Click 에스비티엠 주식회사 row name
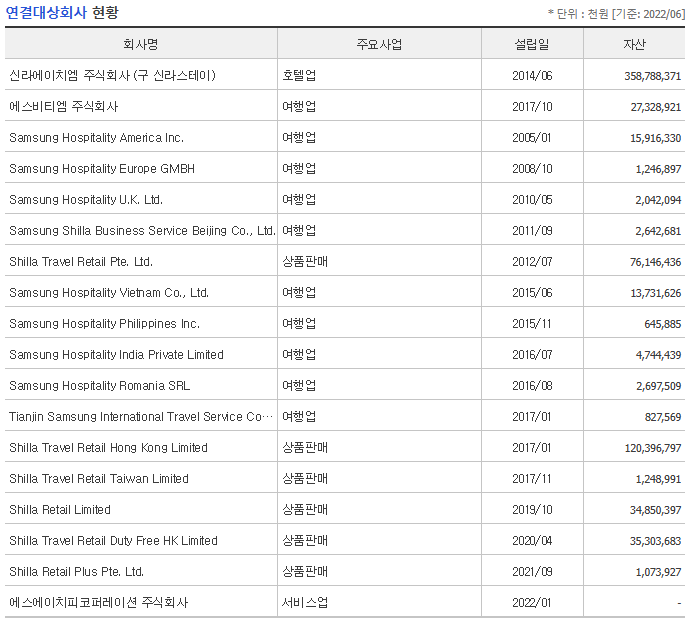This screenshot has width=696, height=634. pos(63,107)
